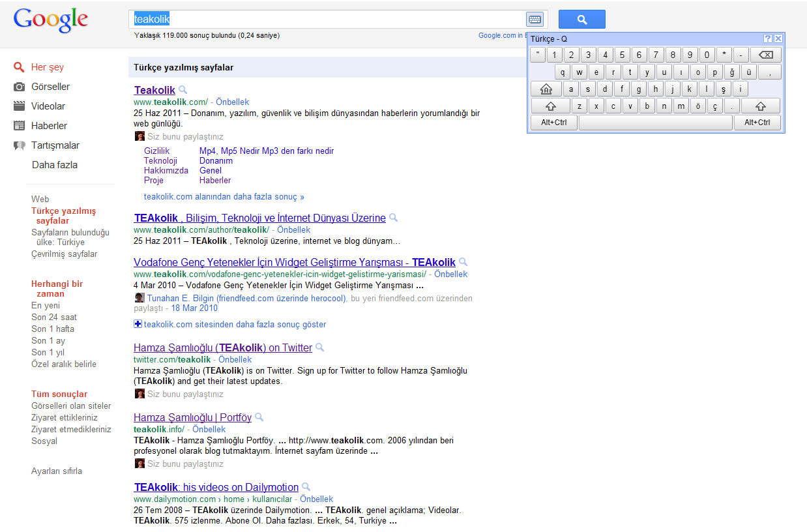Open Önbellek cache for twitter.com/teakolik
Screen dimensions: 807x532
point(235,359)
